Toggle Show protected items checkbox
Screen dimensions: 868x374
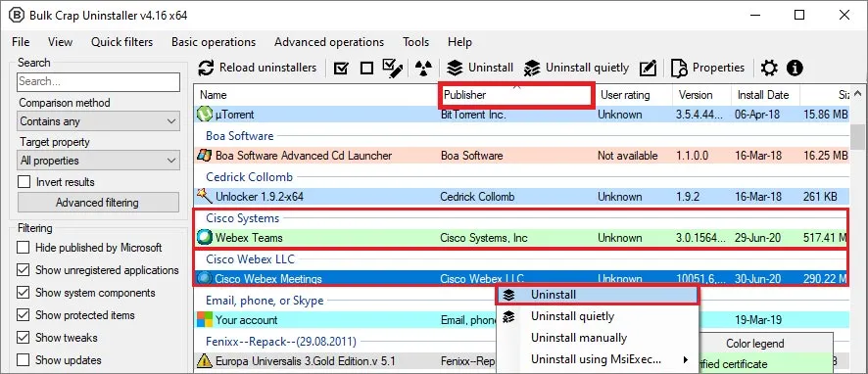pos(24,315)
